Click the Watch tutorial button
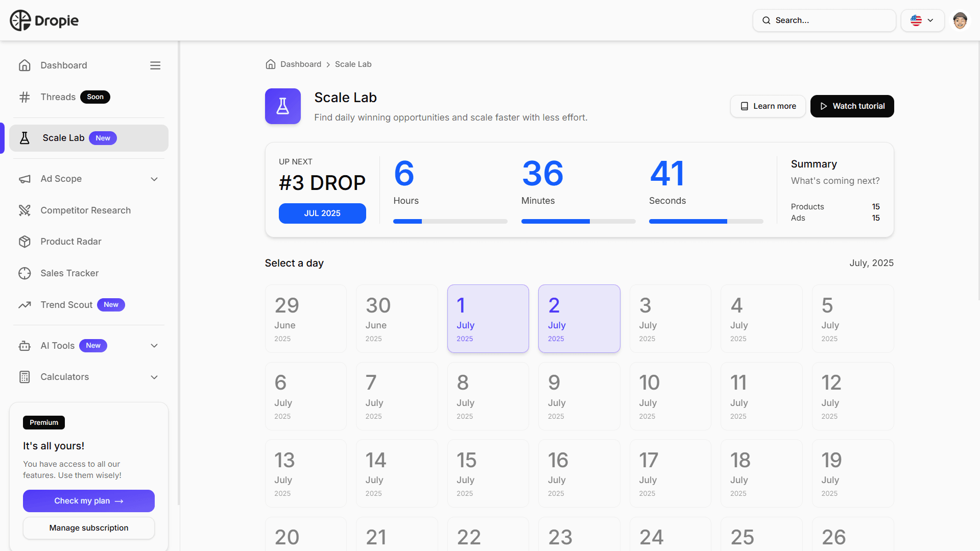Image resolution: width=980 pixels, height=551 pixels. tap(852, 106)
